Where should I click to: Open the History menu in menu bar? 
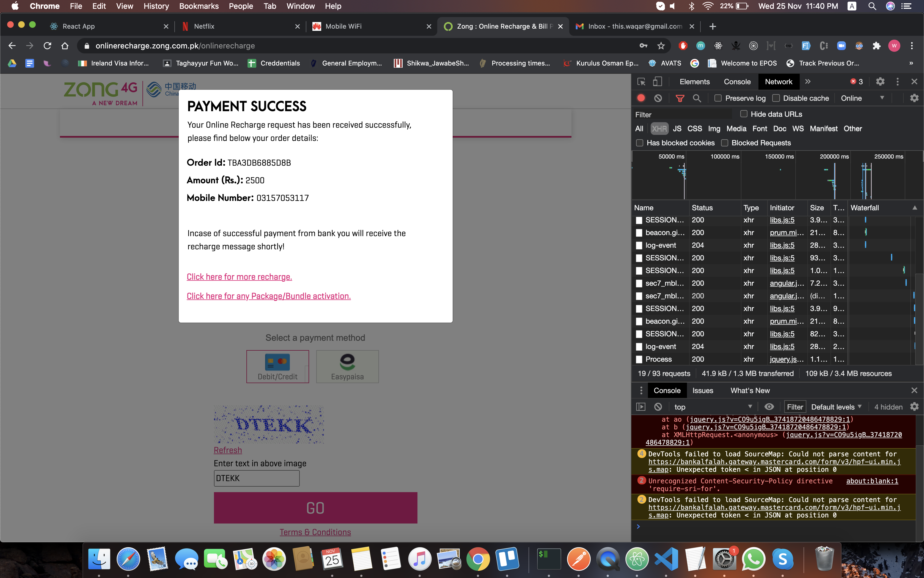click(156, 6)
